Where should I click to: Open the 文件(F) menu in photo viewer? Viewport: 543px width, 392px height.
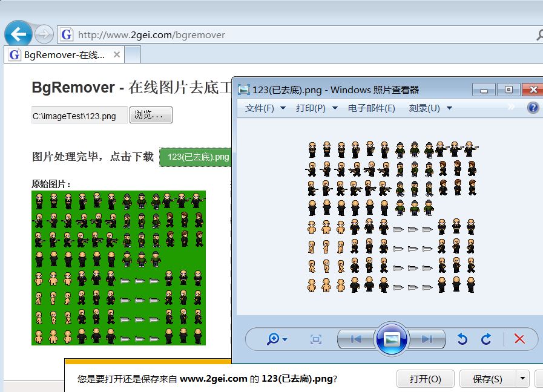click(x=260, y=108)
